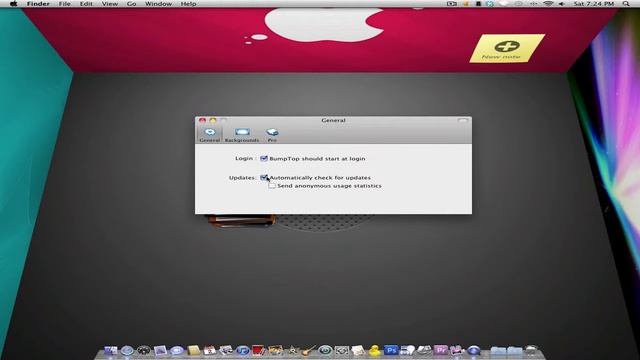Open iCal from the Dock

[210, 350]
